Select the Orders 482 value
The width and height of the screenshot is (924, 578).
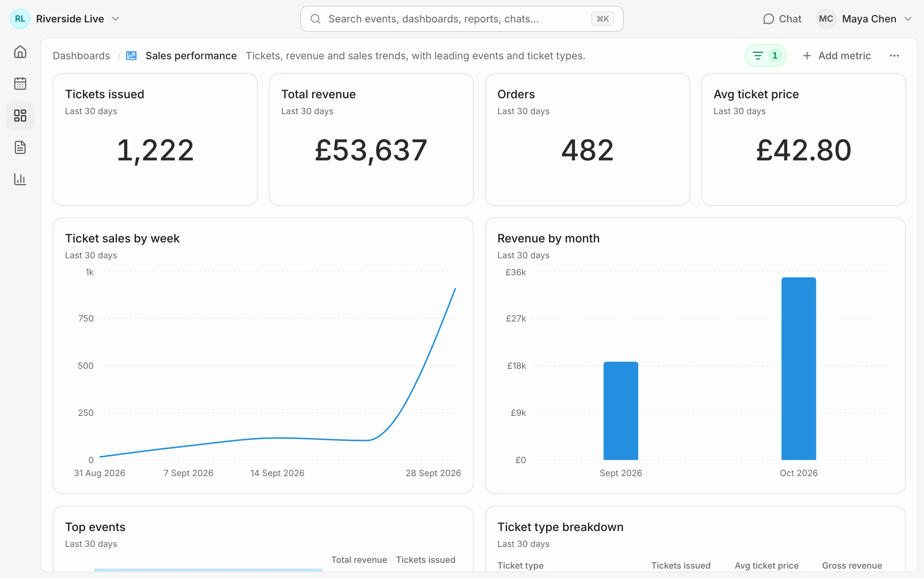click(x=587, y=150)
